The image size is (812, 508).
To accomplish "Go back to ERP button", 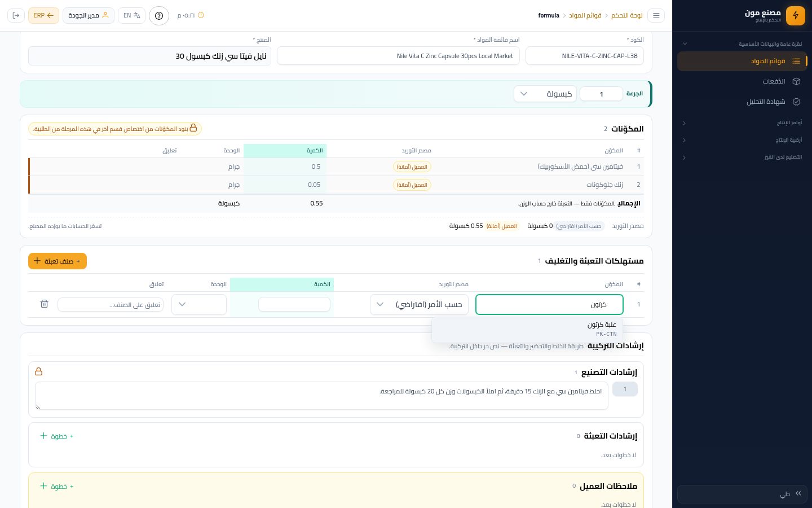I will tap(43, 15).
